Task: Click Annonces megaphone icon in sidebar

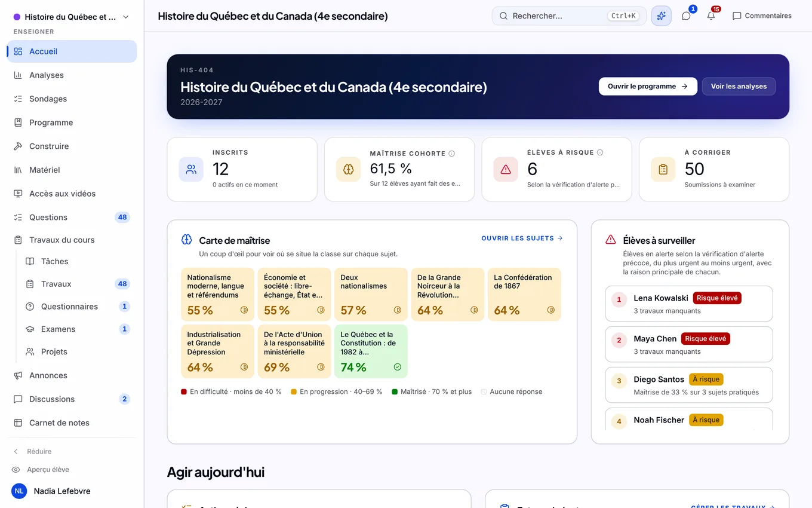Action: click(18, 375)
